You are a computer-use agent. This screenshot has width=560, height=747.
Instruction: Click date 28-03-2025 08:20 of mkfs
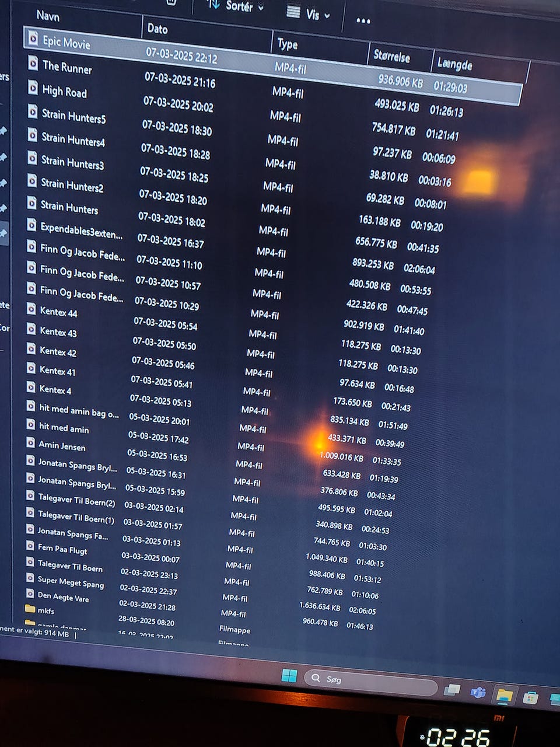click(x=146, y=620)
